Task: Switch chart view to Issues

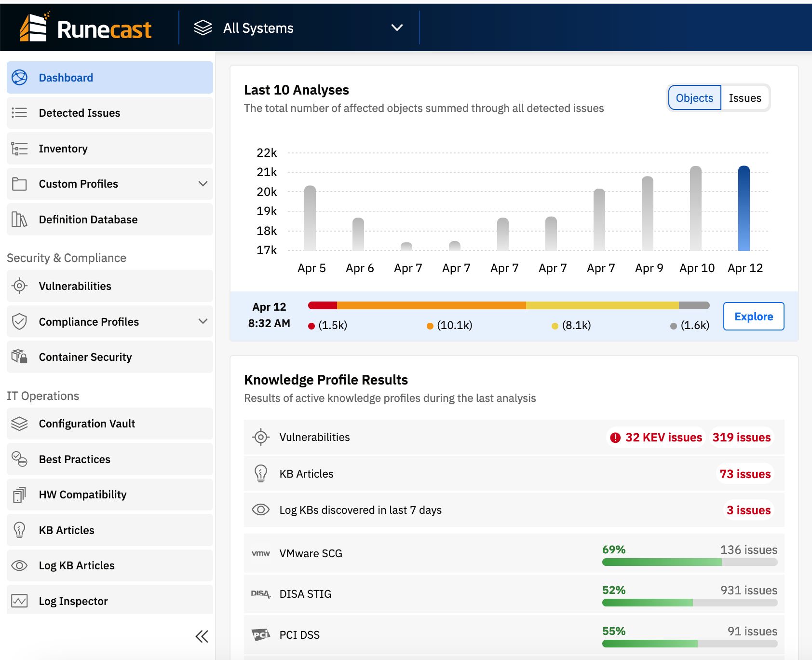Action: (x=744, y=97)
